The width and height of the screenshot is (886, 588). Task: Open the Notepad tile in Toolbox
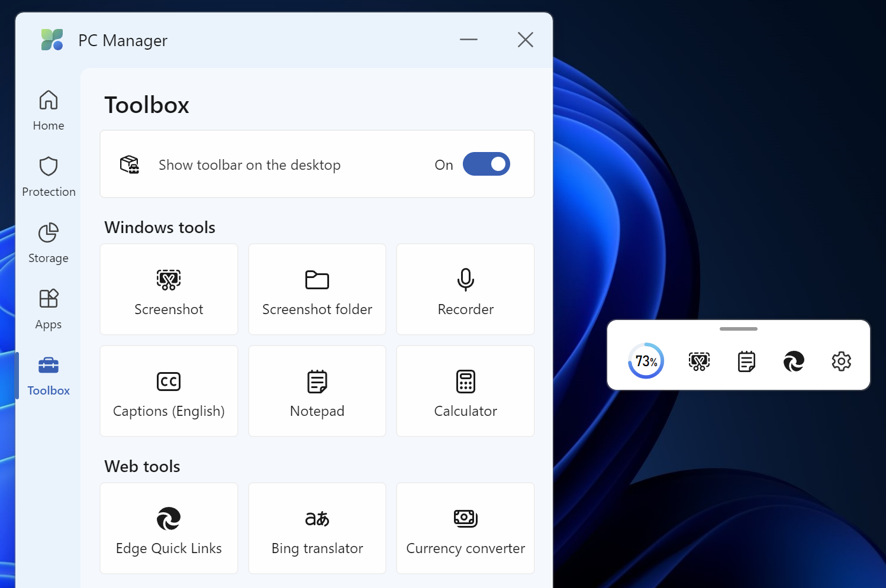pos(317,391)
